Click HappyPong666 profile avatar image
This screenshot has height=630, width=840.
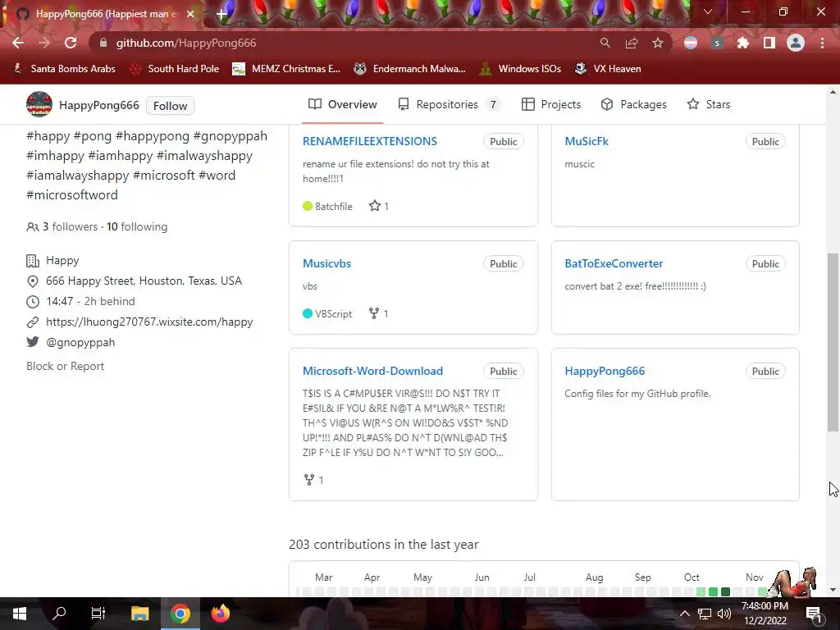pos(39,104)
